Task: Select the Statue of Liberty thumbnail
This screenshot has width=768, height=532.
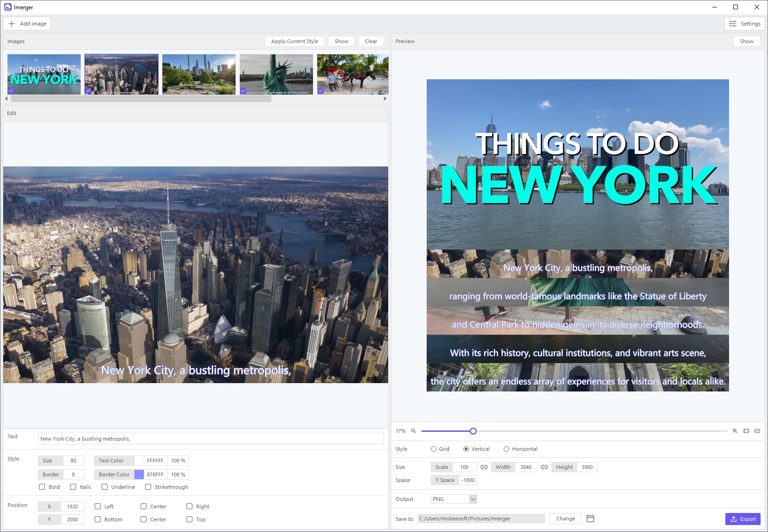Action: (276, 74)
